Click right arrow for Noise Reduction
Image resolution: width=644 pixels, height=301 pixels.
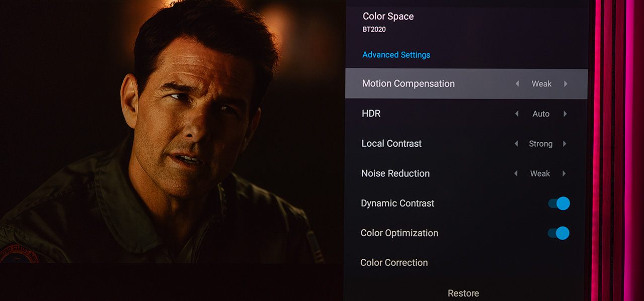(564, 173)
